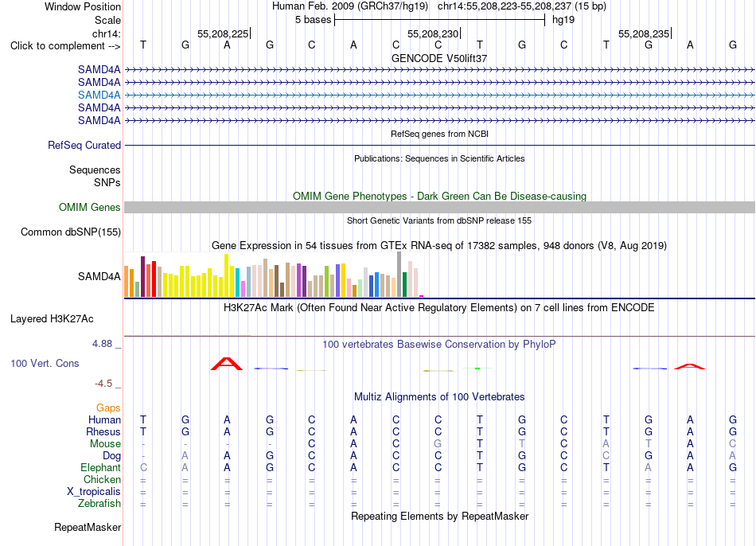The image size is (756, 546).
Task: Expand the 100 Vert. Cons track label
Action: (x=45, y=363)
